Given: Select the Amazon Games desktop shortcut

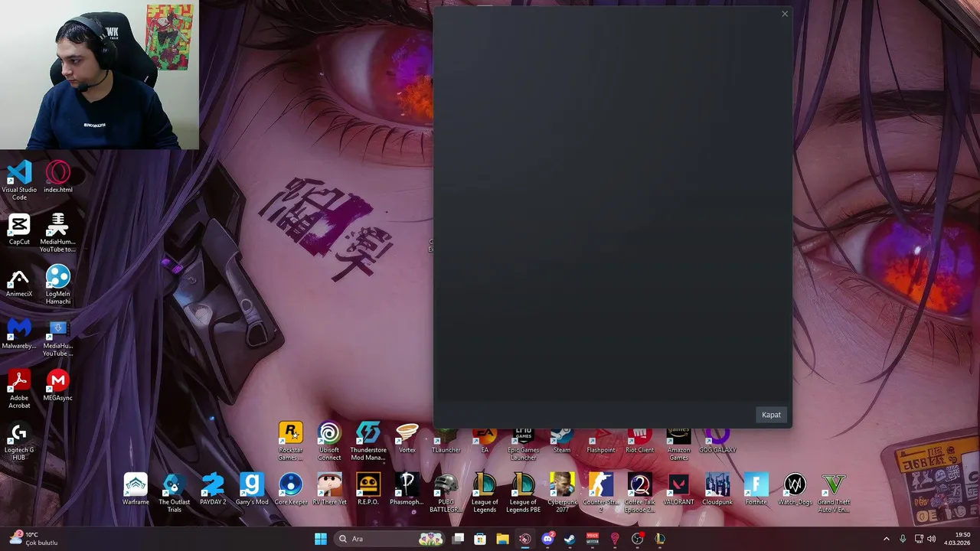Looking at the screenshot, I should point(678,445).
